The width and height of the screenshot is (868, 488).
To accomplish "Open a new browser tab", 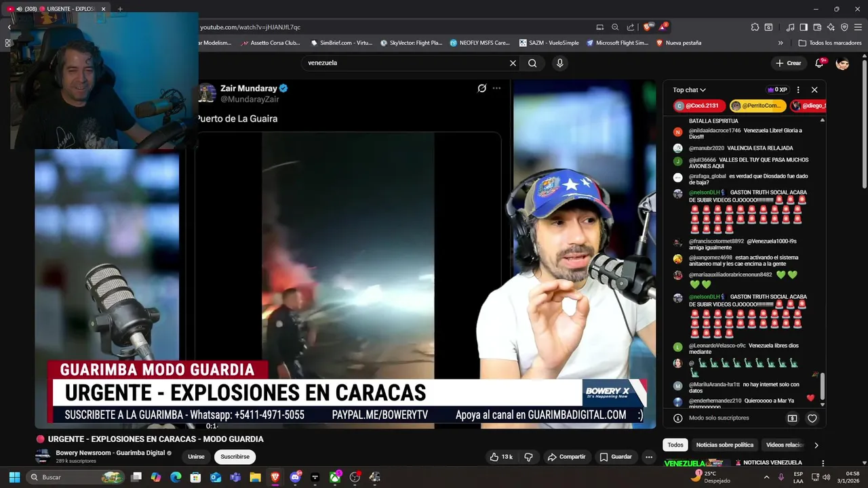I will [x=120, y=9].
